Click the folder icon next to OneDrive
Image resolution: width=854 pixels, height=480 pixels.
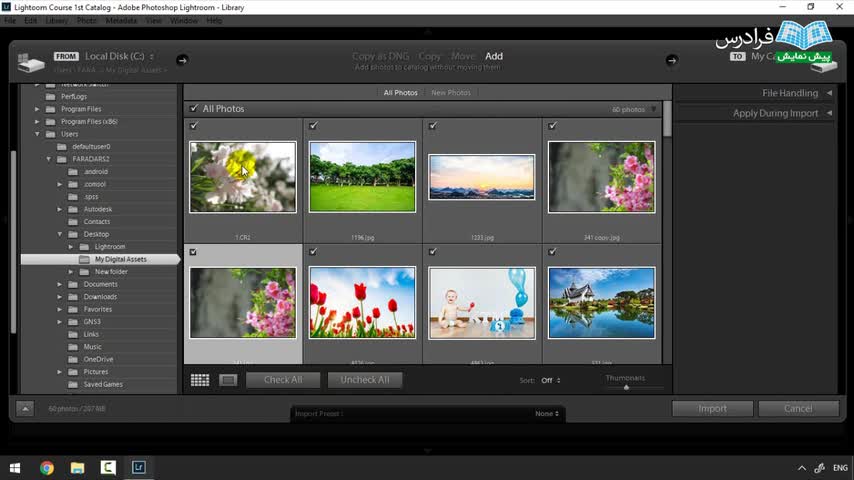click(x=72, y=360)
